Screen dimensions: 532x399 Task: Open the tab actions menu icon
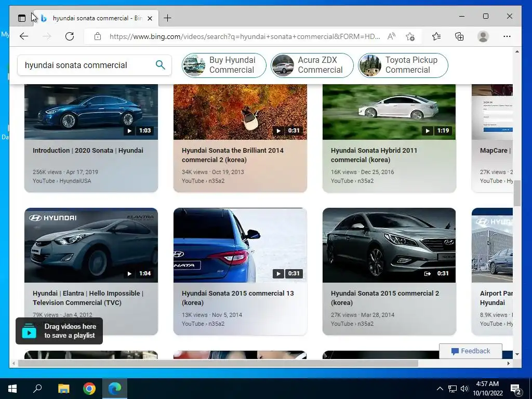(x=22, y=18)
